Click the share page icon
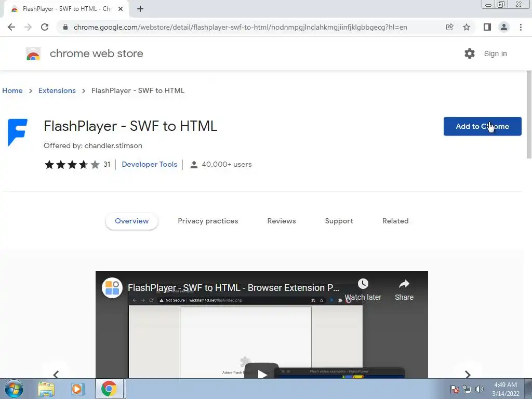 coord(449,27)
